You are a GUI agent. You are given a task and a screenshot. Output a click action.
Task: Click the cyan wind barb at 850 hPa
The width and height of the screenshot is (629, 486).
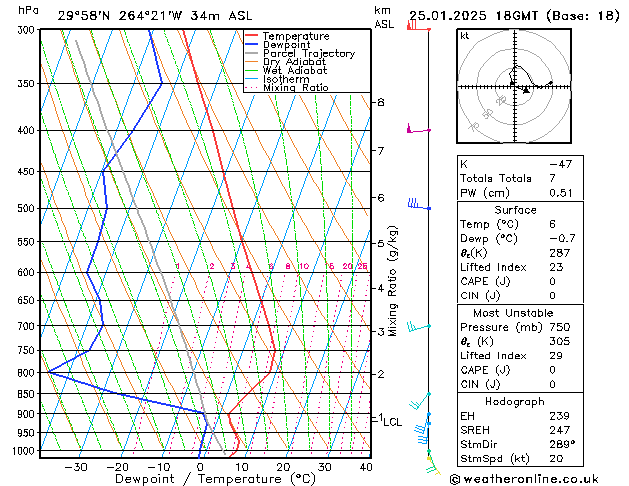coord(420,401)
